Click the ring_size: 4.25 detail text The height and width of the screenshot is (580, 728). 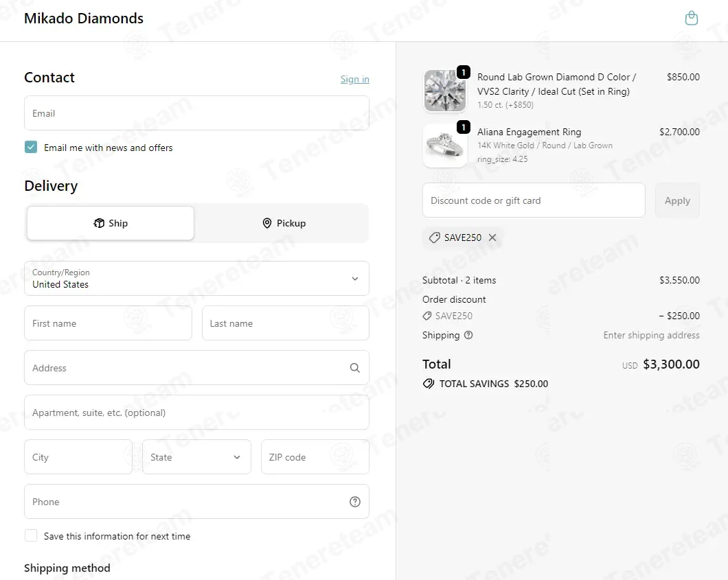point(502,159)
